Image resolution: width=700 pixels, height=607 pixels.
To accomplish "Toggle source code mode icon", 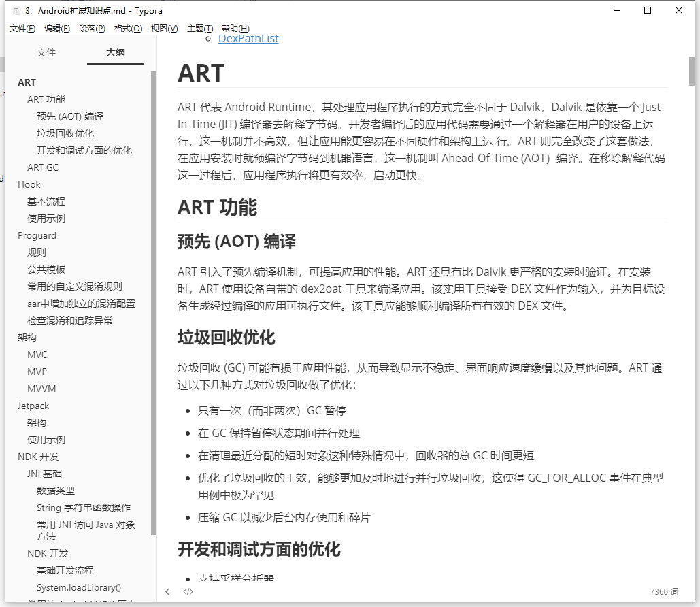I will click(188, 592).
